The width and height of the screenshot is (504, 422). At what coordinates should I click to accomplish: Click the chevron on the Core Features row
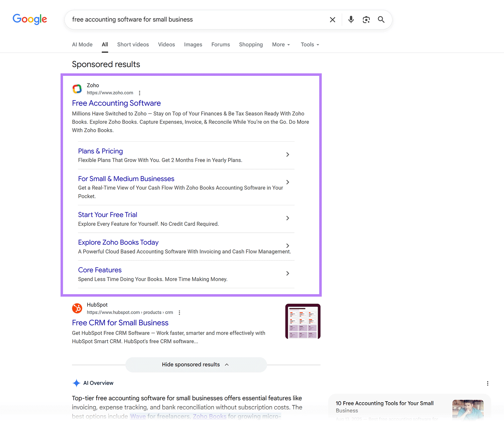288,273
